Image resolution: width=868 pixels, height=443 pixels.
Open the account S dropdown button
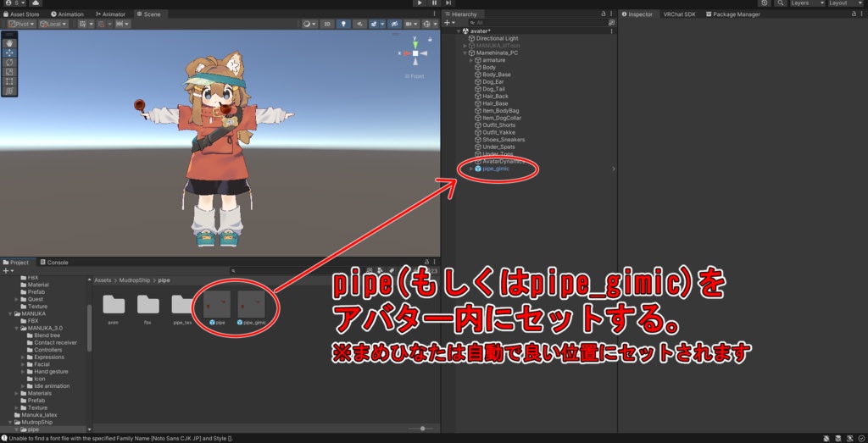coord(15,3)
